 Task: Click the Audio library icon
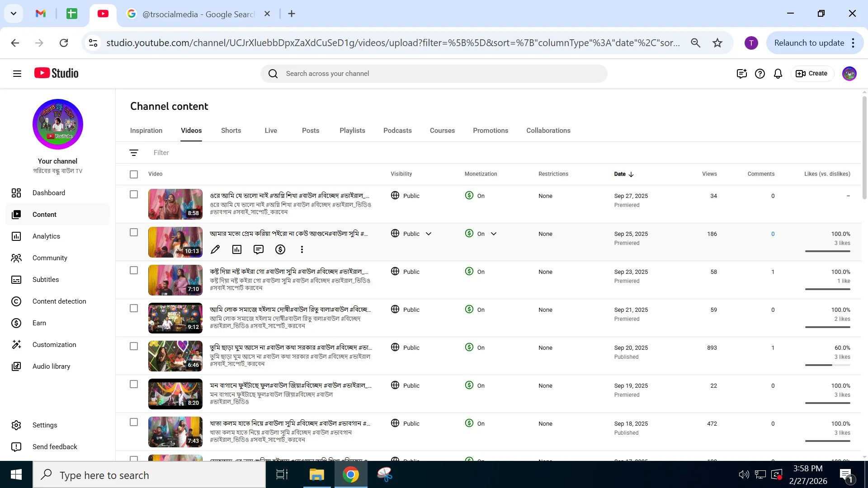pyautogui.click(x=16, y=366)
